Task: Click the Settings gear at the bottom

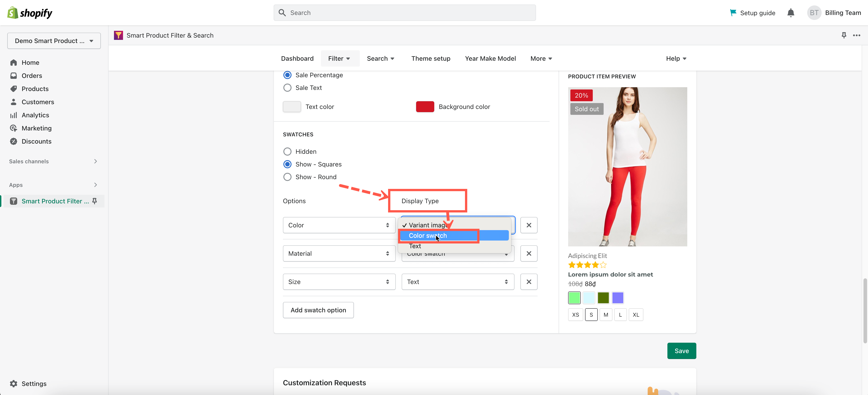Action: coord(14,383)
